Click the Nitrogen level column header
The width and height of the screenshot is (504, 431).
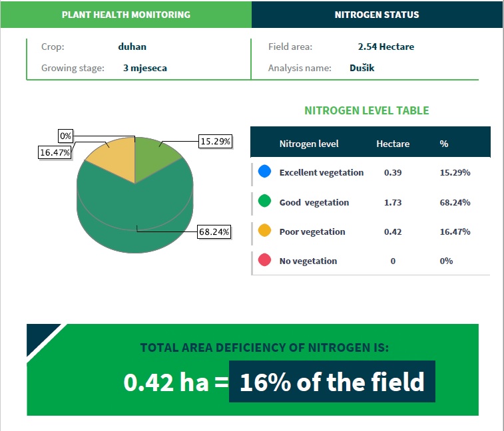tap(309, 144)
